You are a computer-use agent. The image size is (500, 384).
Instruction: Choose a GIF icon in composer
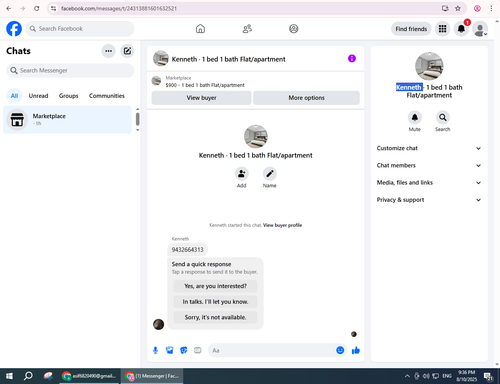point(198,350)
